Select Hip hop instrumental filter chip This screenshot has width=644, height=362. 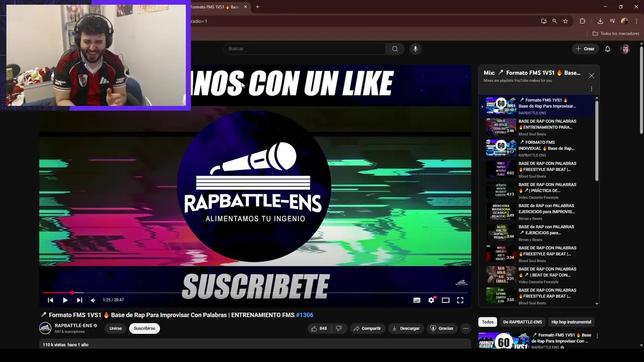click(571, 322)
